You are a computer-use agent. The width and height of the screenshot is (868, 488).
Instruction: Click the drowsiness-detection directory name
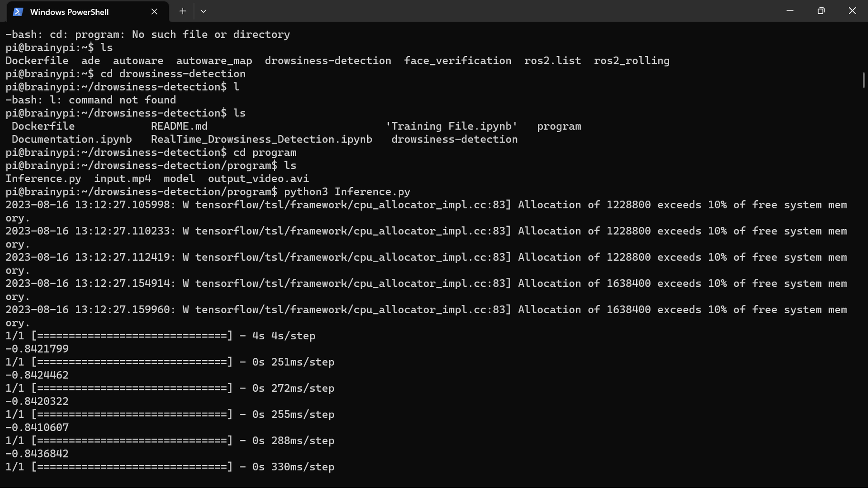click(455, 139)
